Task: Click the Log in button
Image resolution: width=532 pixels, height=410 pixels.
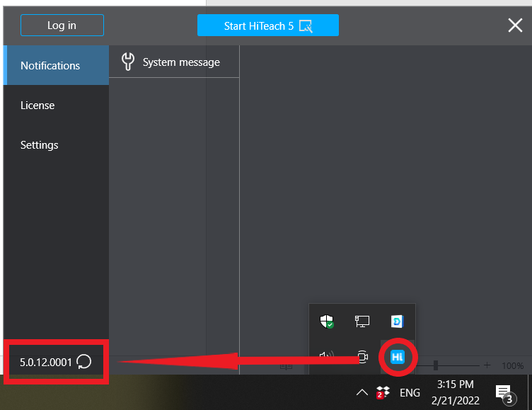Action: click(62, 25)
